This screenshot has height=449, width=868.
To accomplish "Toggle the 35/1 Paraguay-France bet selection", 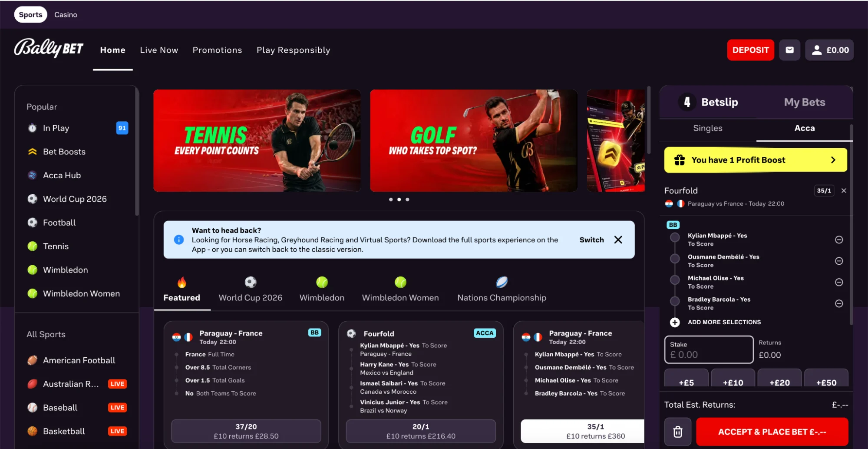I will pos(583,431).
